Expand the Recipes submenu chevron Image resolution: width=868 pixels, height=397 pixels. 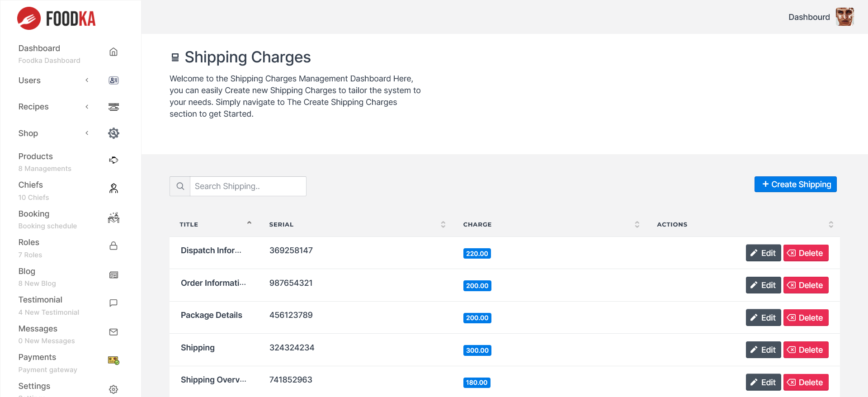tap(87, 107)
